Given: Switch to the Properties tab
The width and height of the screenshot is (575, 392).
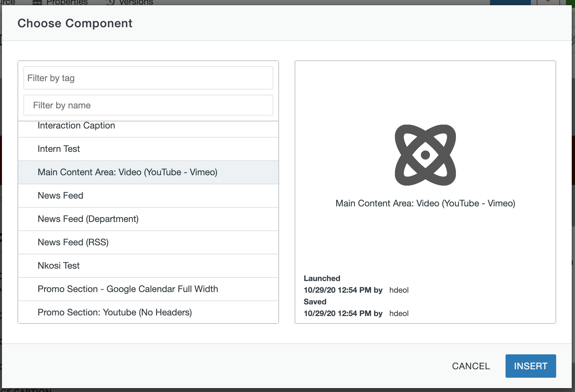Looking at the screenshot, I should tap(67, 2).
